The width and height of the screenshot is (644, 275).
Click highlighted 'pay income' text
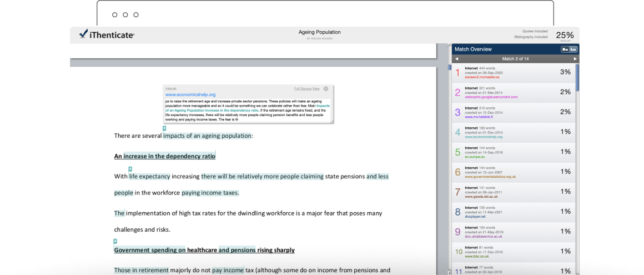click(x=228, y=270)
